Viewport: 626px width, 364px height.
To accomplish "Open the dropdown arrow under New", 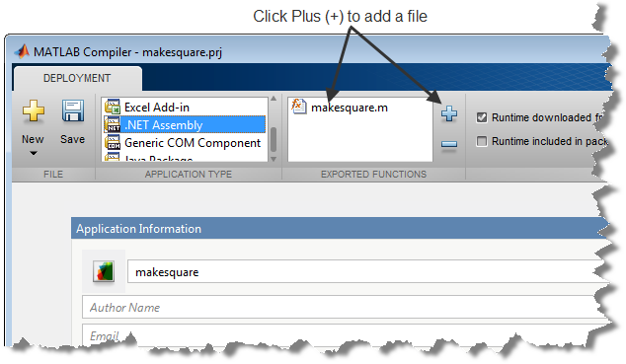I will pos(34,153).
